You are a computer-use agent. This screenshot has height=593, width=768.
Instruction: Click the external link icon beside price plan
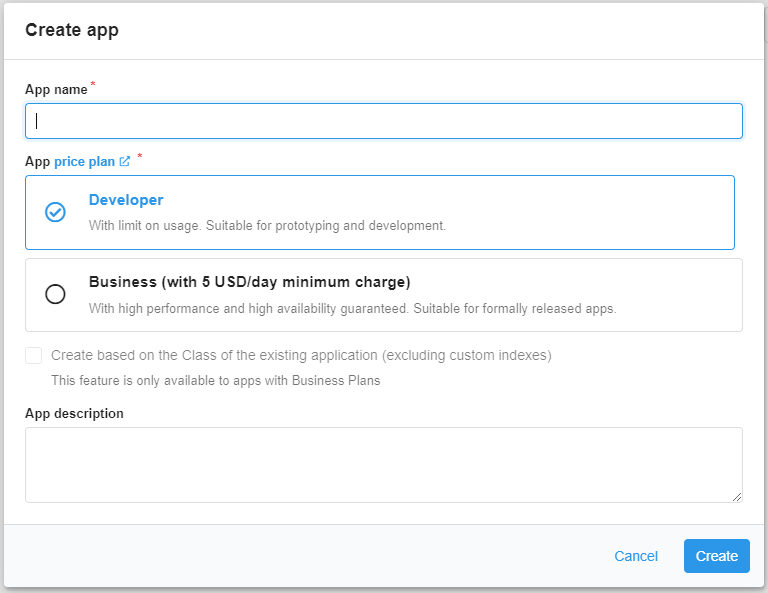[x=125, y=161]
